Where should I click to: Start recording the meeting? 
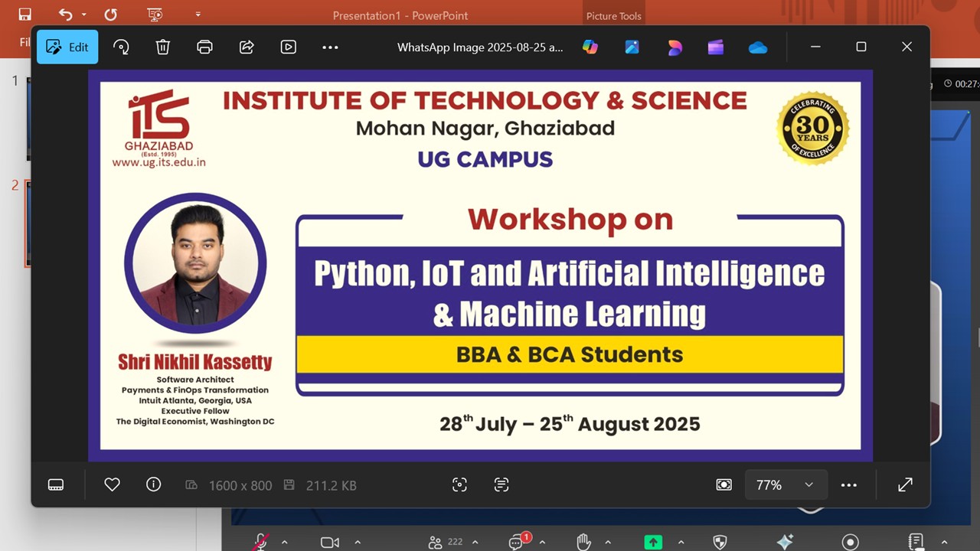850,542
